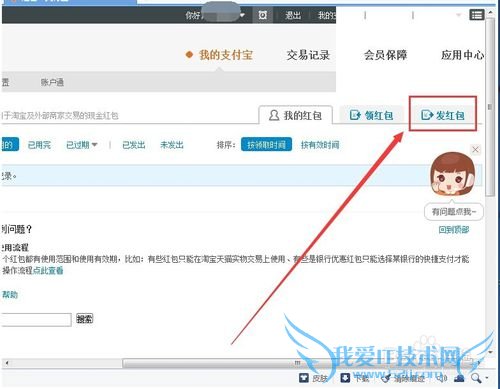Click the cartoon girl helper avatar
Image resolution: width=500 pixels, height=389 pixels.
pos(452,174)
